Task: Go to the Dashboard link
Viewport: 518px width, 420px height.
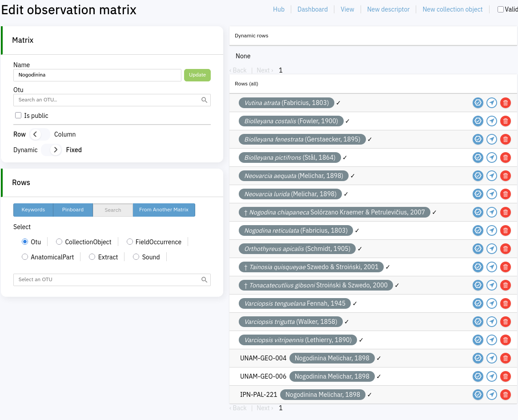Action: [x=312, y=9]
